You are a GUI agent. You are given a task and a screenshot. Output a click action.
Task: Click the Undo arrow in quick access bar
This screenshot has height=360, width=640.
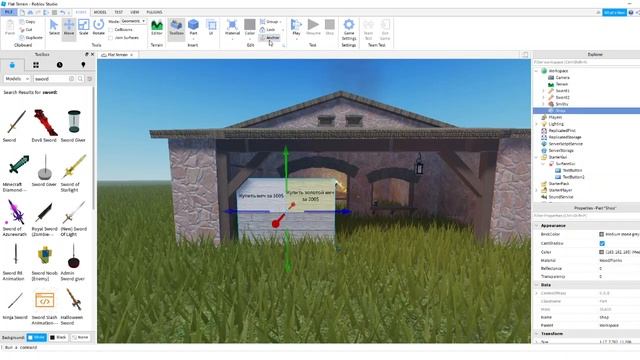pos(62,12)
